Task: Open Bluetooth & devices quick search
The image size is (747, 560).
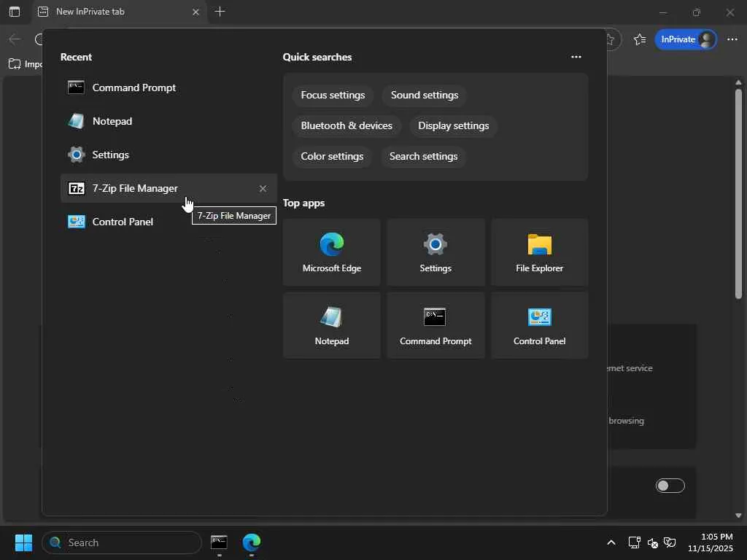Action: (347, 125)
